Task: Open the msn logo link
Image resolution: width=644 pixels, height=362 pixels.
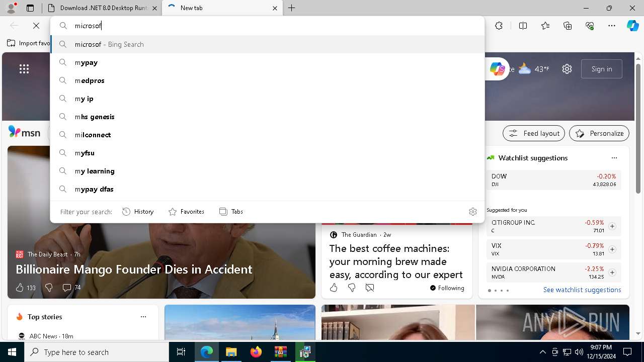Action: click(x=24, y=132)
